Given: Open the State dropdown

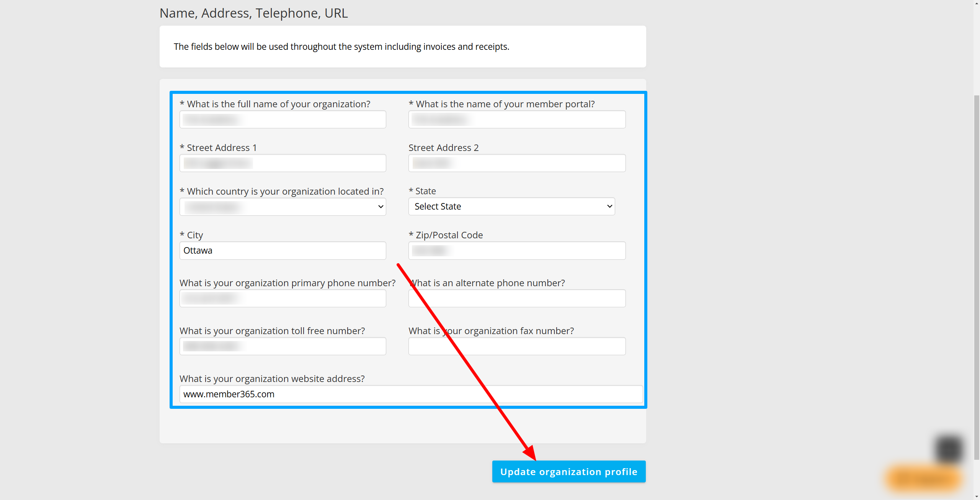Looking at the screenshot, I should pyautogui.click(x=512, y=207).
